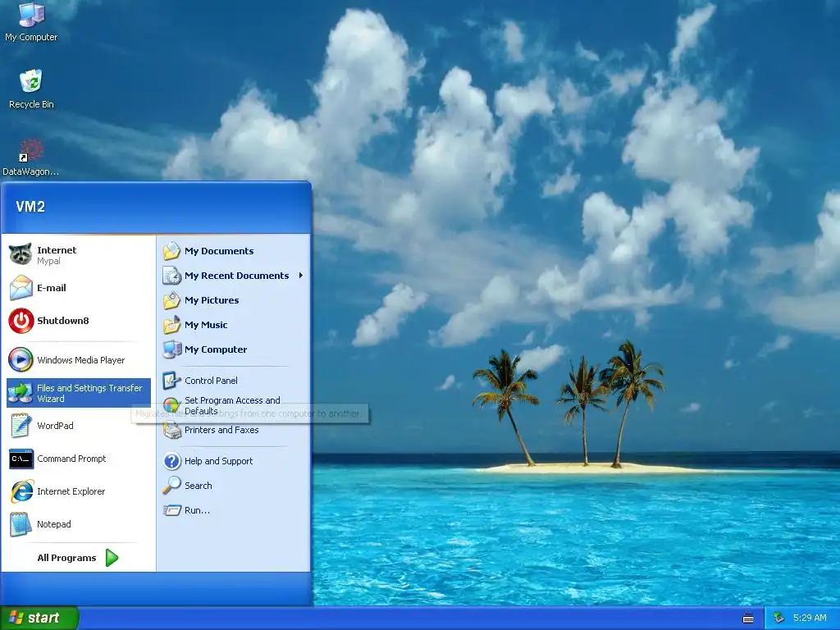Click the 5:29 AM taskbar clock
The image size is (840, 630).
(x=810, y=618)
